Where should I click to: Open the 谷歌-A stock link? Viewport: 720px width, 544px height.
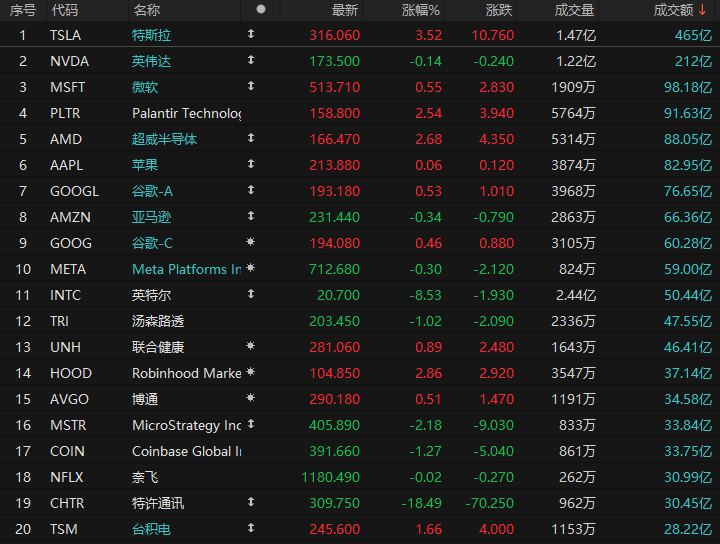(152, 191)
